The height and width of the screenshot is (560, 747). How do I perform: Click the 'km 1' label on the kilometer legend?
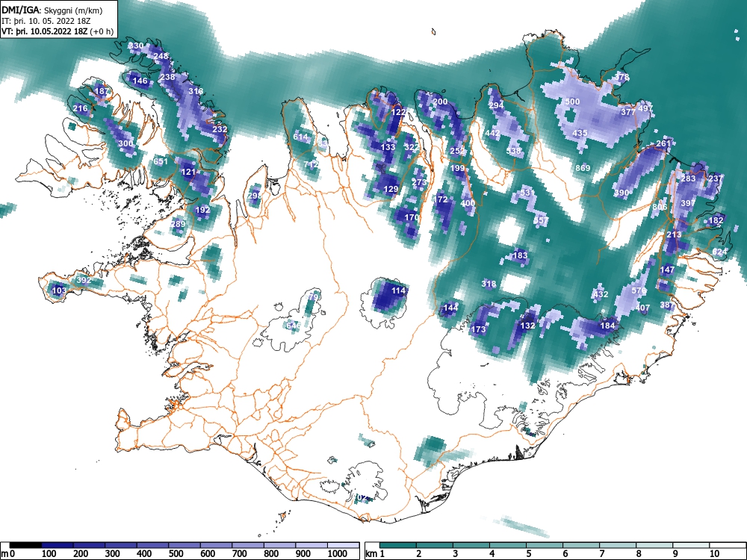tap(375, 554)
